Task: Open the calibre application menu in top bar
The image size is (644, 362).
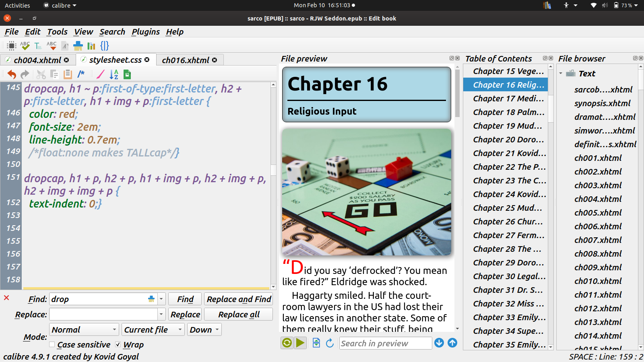Action: 60,5
